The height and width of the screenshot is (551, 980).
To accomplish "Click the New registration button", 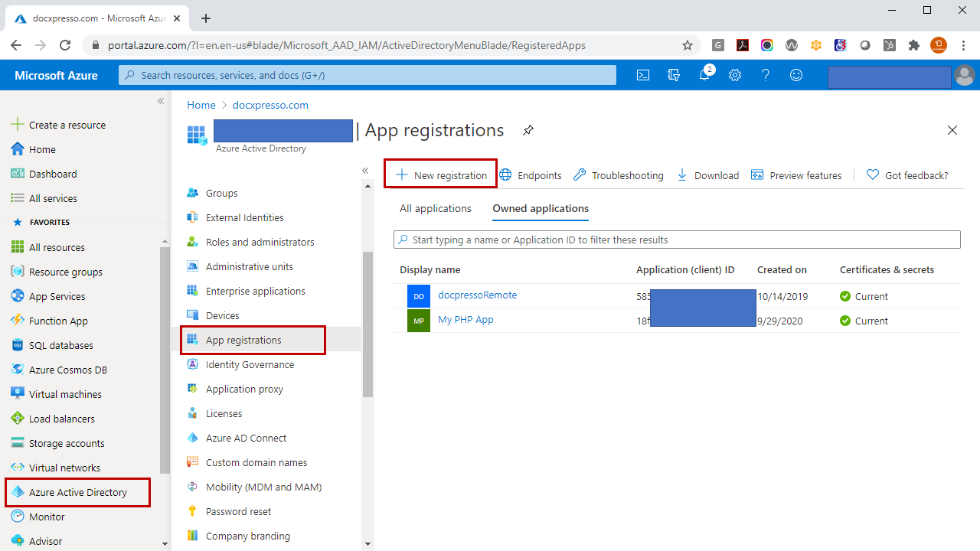I will pos(441,175).
